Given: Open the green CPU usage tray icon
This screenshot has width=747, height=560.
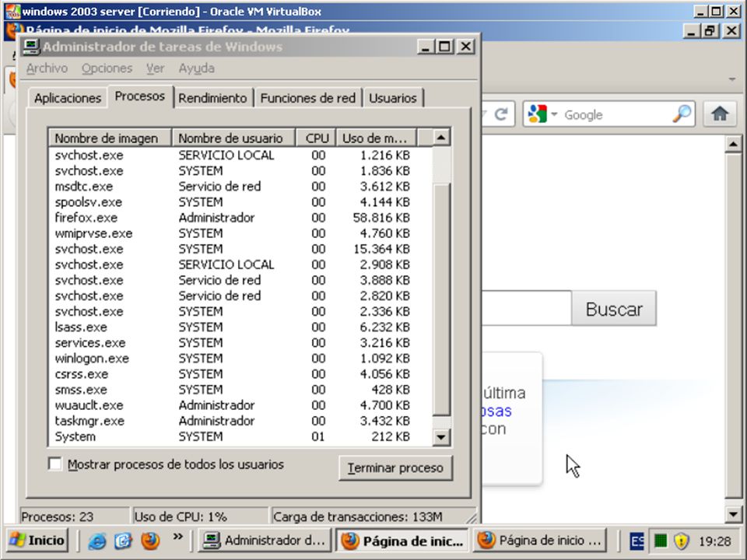Looking at the screenshot, I should click(661, 541).
